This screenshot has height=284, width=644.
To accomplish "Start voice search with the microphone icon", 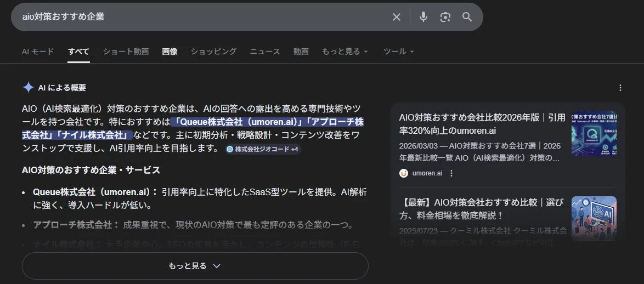I will 423,17.
